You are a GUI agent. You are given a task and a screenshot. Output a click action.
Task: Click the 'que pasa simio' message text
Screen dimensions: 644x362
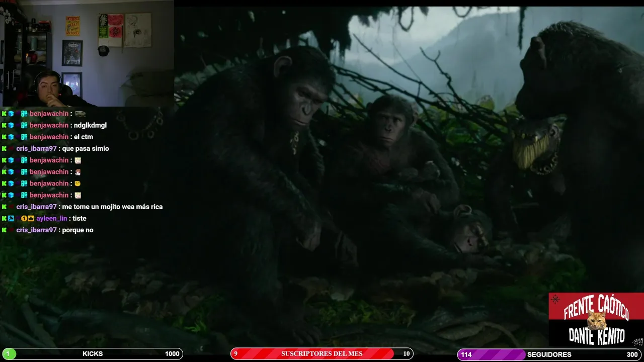[86, 149]
